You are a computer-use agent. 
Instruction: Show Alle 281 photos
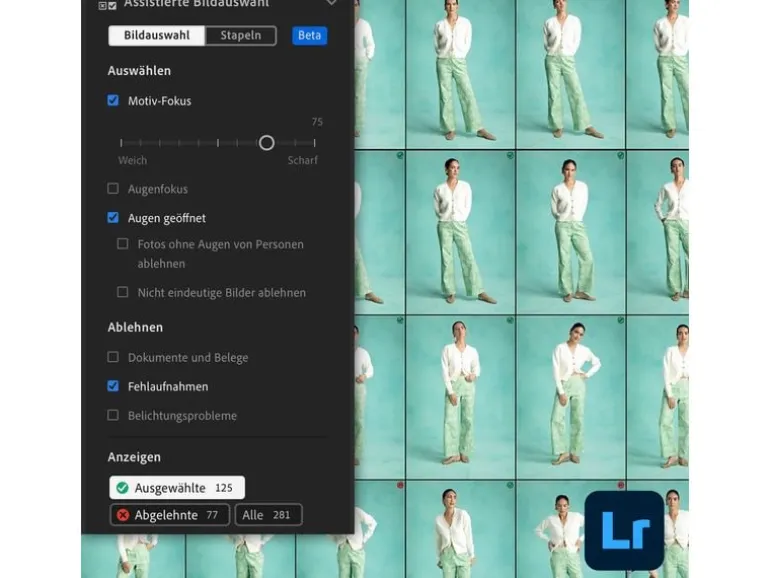(x=269, y=515)
